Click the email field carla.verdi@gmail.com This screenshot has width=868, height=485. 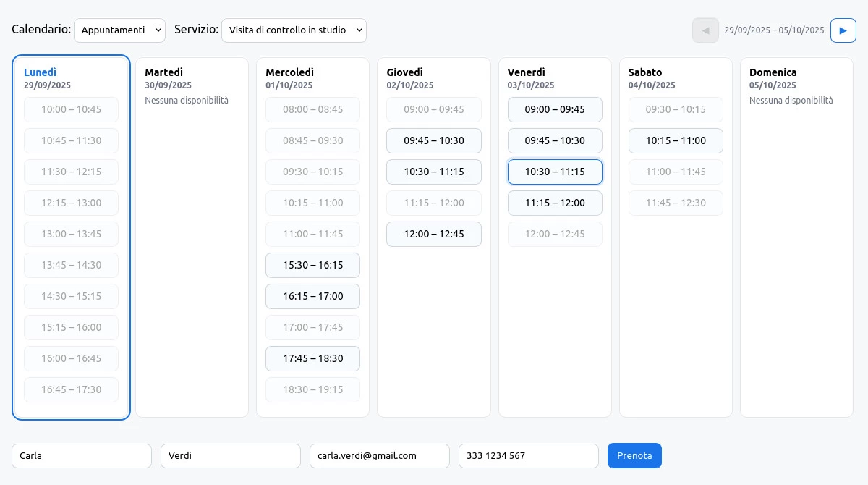point(380,456)
